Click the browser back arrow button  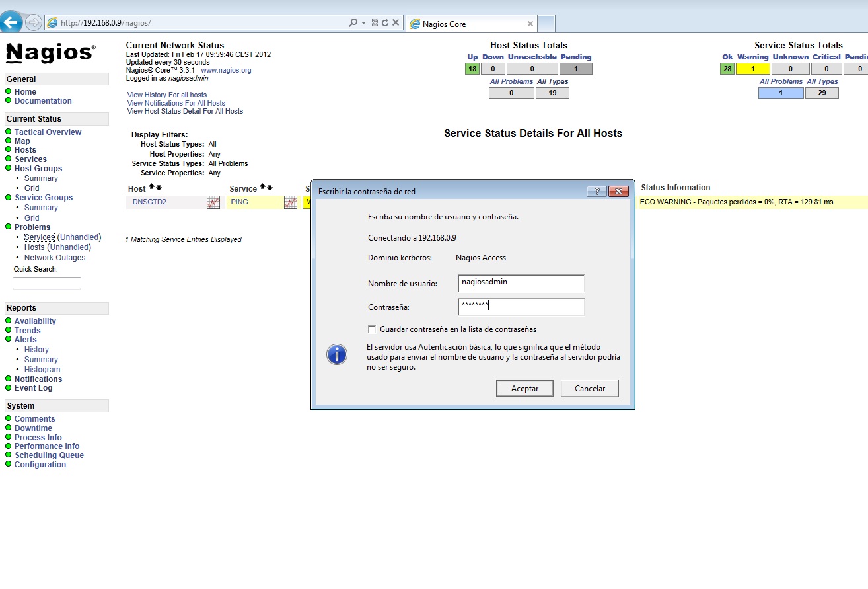[x=12, y=22]
